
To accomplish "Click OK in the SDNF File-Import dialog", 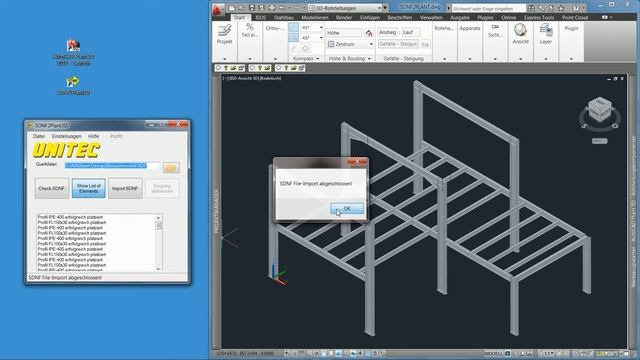I will click(x=347, y=209).
